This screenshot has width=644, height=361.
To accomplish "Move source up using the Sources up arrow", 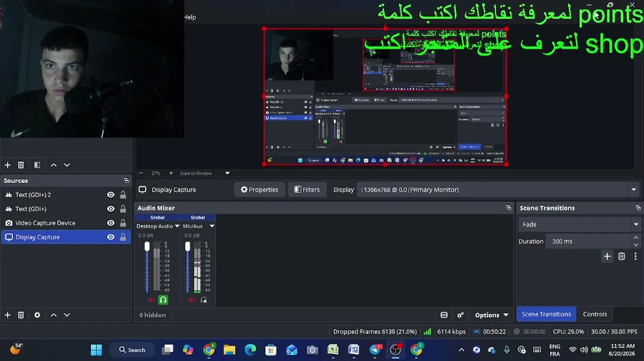I will (x=54, y=315).
